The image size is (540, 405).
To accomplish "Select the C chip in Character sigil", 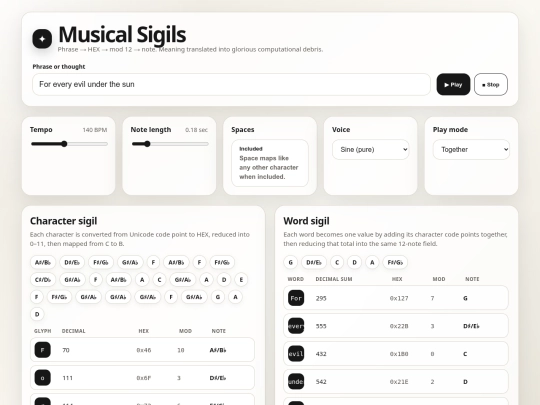I will click(159, 280).
